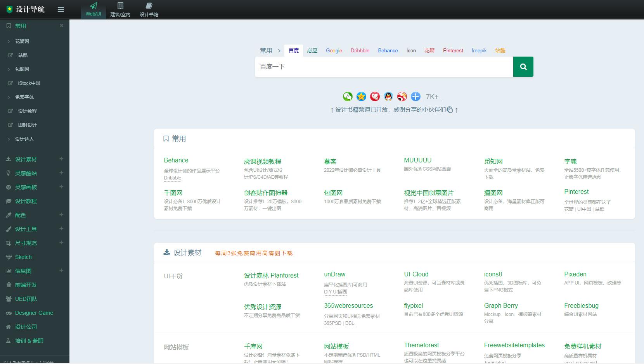
Task: Click the Sketch diamond icon in sidebar
Action: coord(8,257)
